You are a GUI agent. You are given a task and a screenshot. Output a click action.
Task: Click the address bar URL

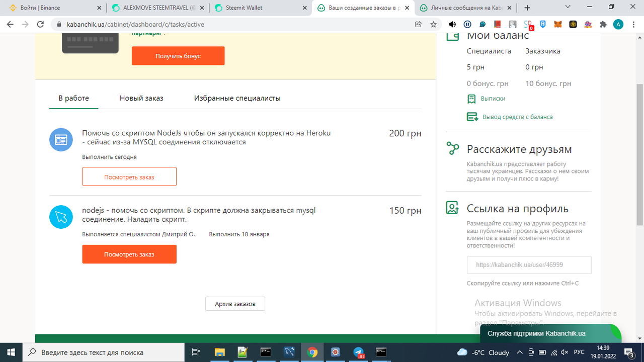coord(135,24)
